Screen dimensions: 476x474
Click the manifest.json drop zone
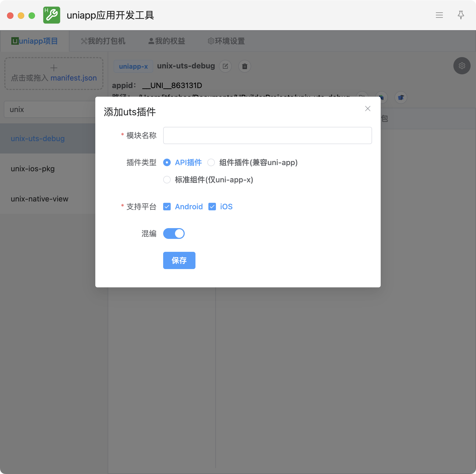pos(54,74)
